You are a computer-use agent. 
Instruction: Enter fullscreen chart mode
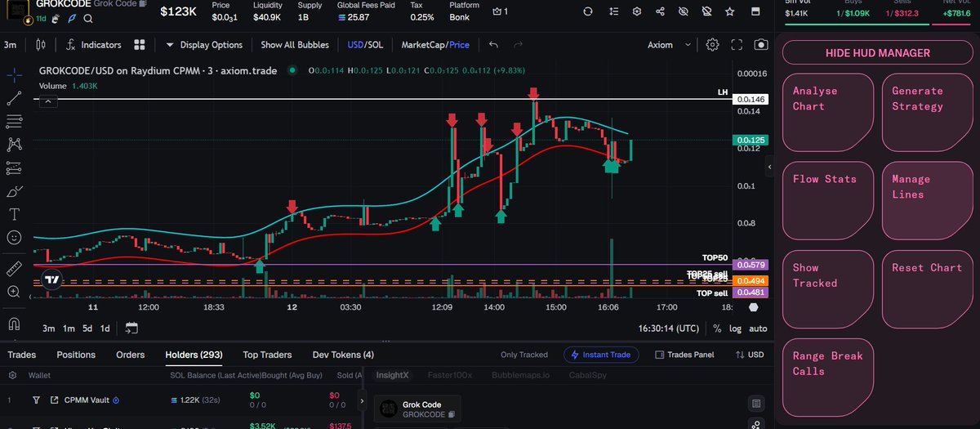click(737, 45)
